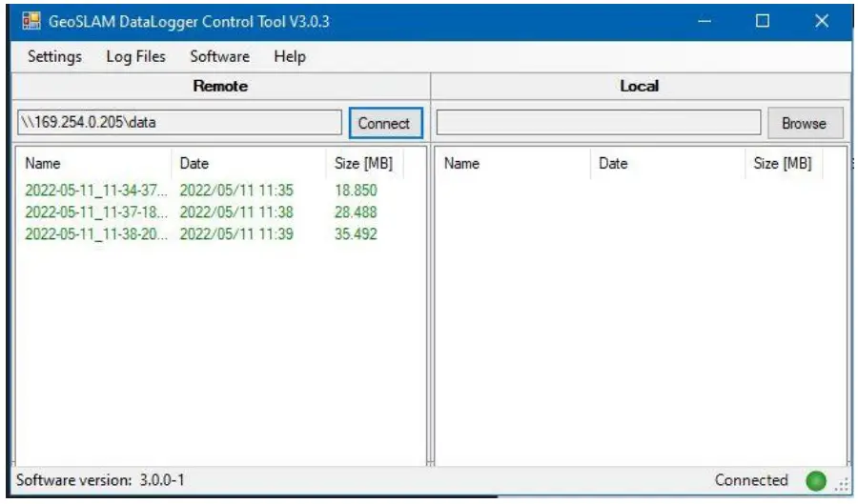The width and height of the screenshot is (858, 504).
Task: Minimize the DataLogger Control Tool window
Action: (x=705, y=21)
